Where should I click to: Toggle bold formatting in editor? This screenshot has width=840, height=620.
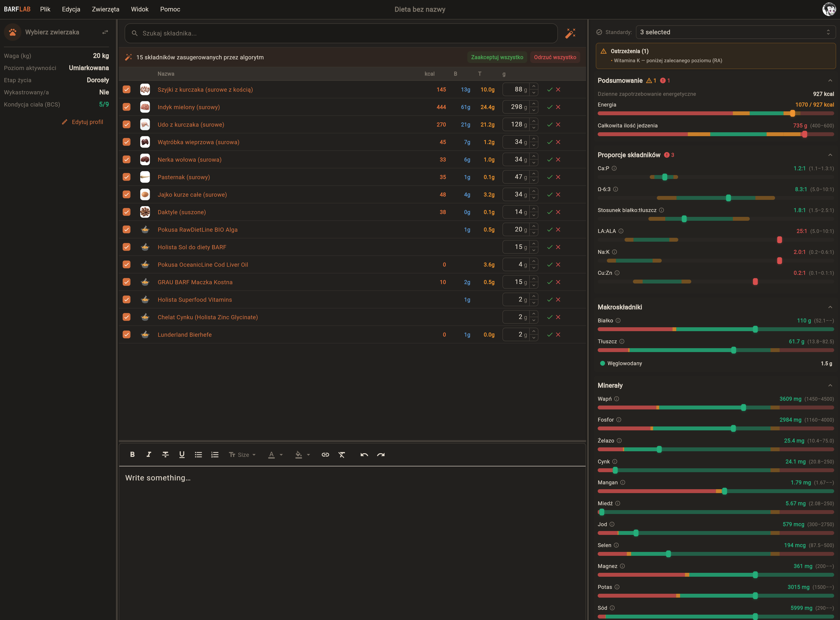pyautogui.click(x=132, y=454)
